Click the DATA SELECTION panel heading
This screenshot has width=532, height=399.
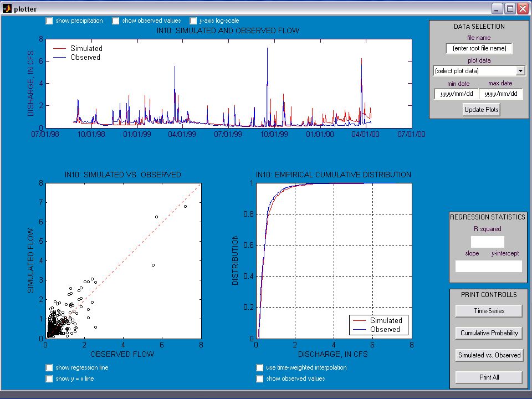coord(479,27)
